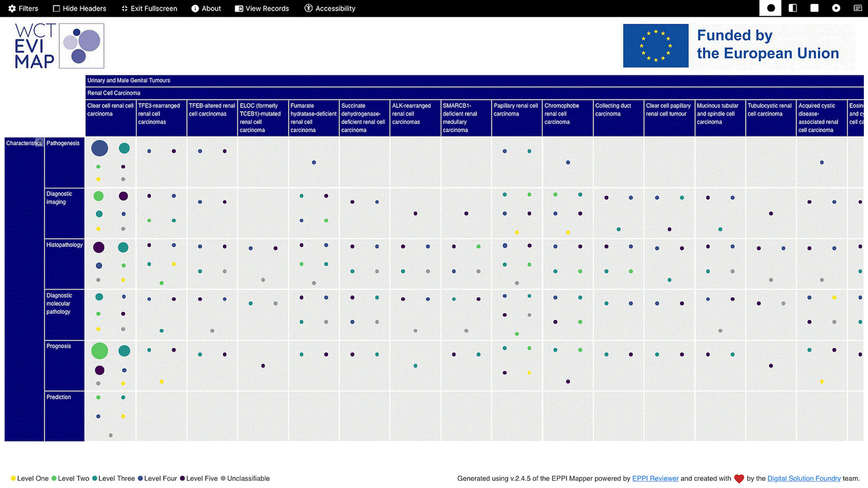The width and height of the screenshot is (868, 488).
Task: Click the yellow Level One legend dot
Action: (x=13, y=478)
